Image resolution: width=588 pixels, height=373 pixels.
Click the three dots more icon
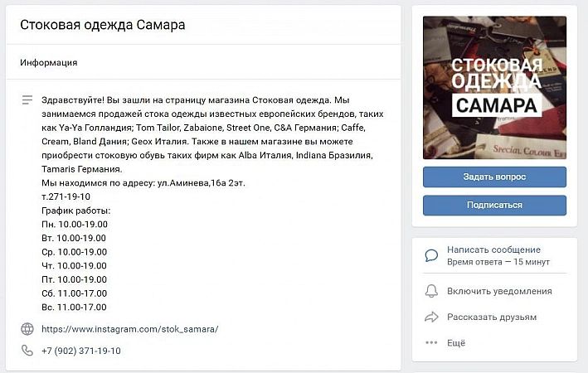tap(431, 342)
